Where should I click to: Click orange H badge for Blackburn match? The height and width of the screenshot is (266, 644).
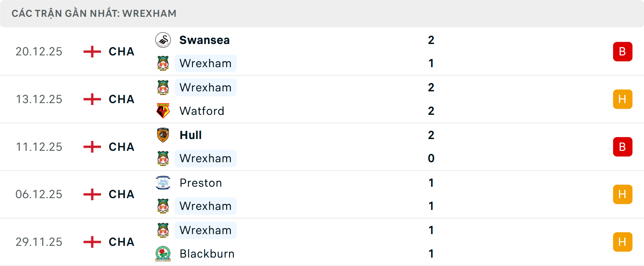click(x=623, y=242)
